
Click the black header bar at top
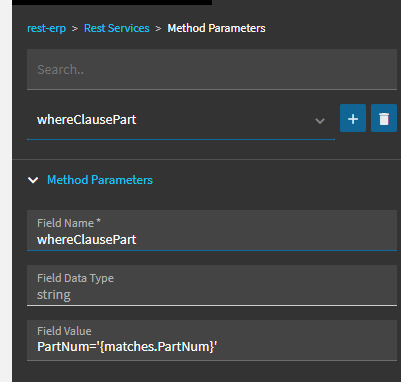(x=112, y=2)
